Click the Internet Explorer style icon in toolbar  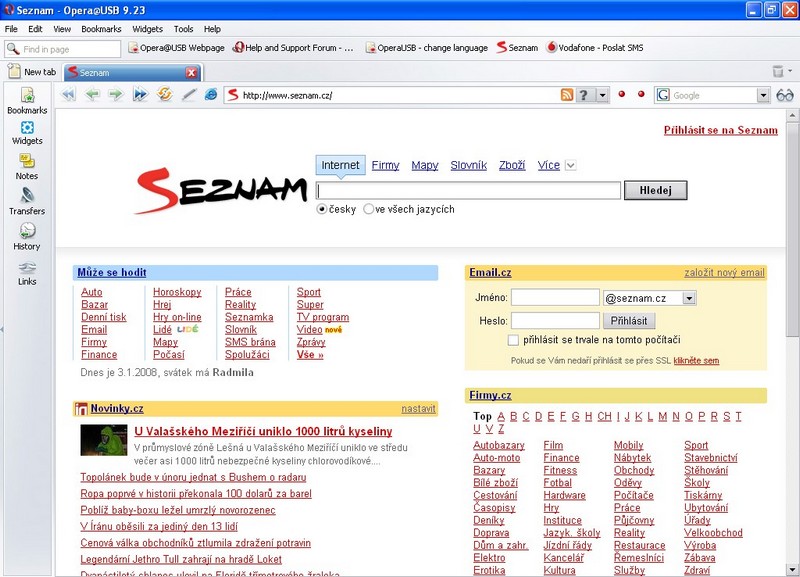click(211, 94)
